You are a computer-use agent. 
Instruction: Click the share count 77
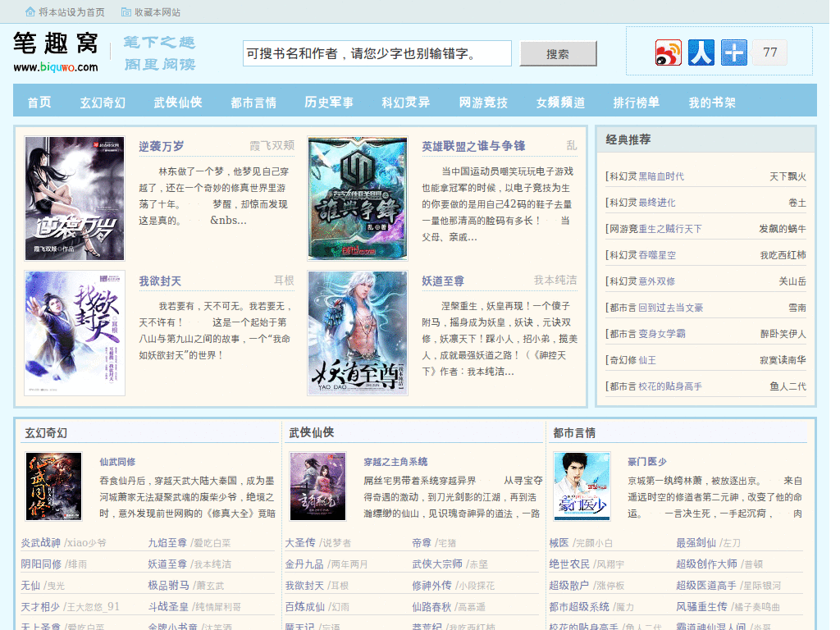pyautogui.click(x=769, y=52)
